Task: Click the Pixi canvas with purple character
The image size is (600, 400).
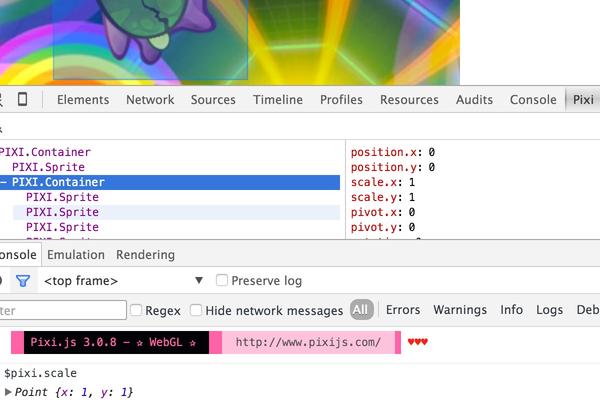Action: (230, 42)
